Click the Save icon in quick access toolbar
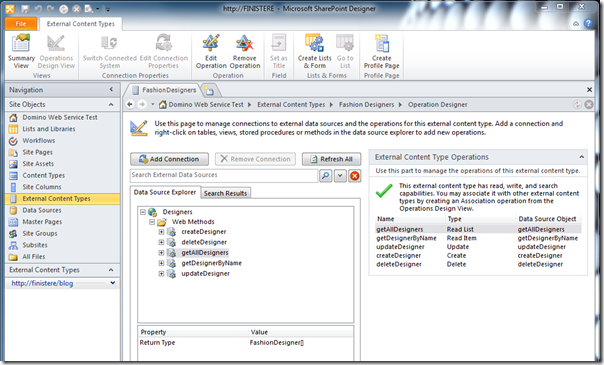 [x=25, y=8]
